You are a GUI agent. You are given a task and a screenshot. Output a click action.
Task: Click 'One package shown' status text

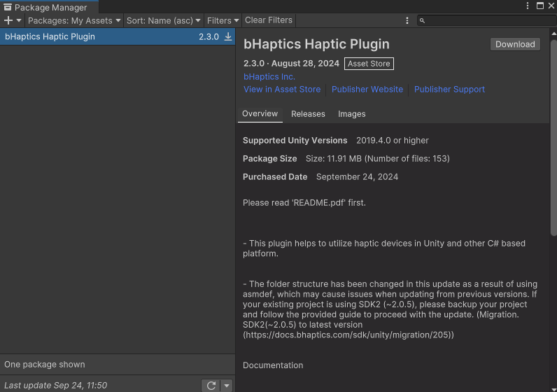44,365
